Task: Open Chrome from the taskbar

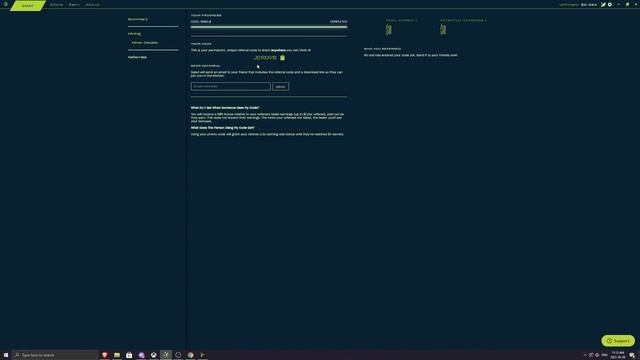Action: point(190,355)
